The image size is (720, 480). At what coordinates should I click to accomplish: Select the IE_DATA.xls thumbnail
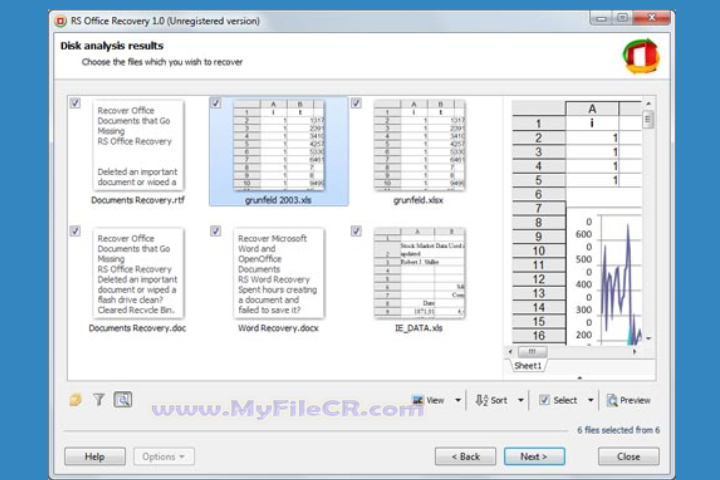tap(419, 273)
